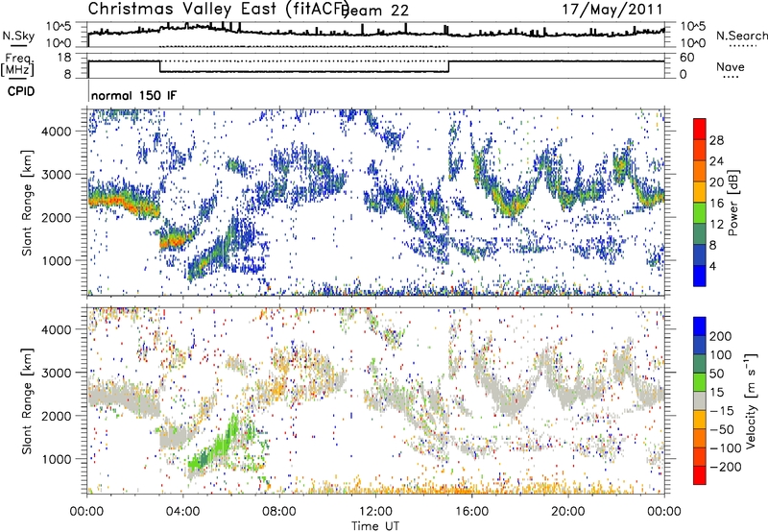Click the "4" power colorbar tick

[x=713, y=266]
